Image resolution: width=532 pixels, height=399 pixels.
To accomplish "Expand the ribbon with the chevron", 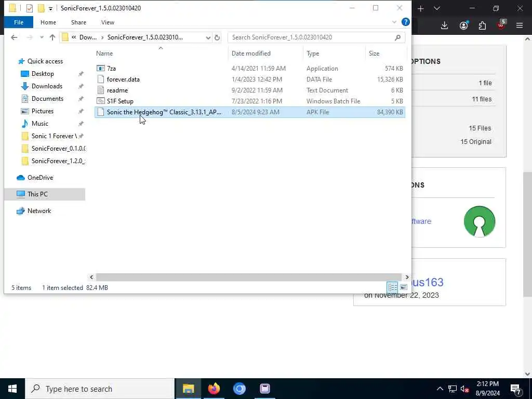I will tap(394, 22).
